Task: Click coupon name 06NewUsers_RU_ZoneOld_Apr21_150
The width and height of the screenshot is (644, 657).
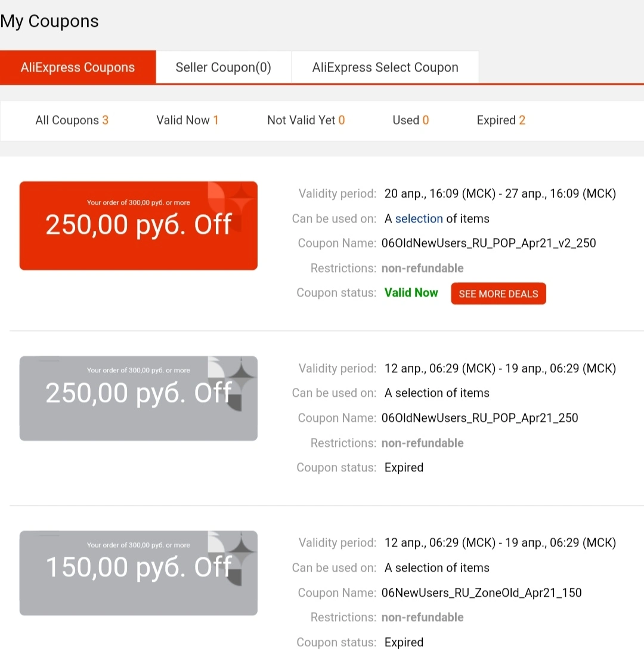Action: [x=482, y=593]
